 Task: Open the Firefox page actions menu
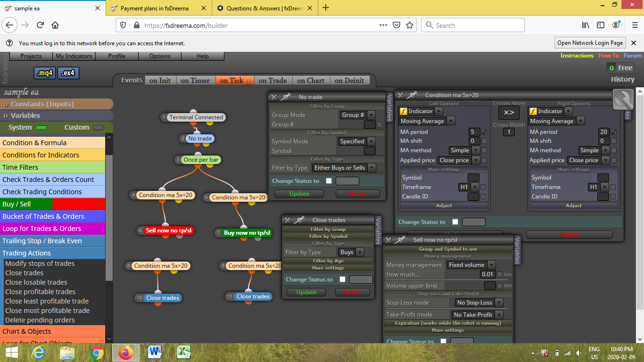[383, 25]
